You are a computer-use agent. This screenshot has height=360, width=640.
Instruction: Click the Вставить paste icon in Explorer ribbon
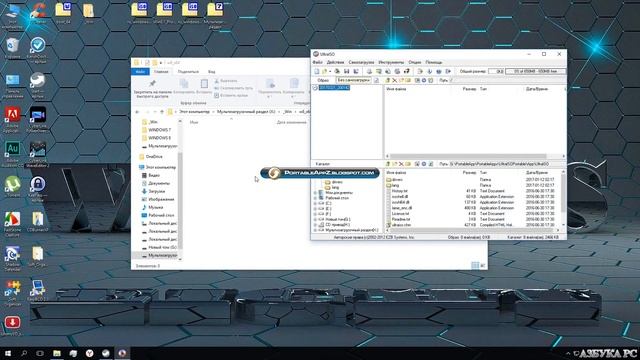click(x=204, y=84)
